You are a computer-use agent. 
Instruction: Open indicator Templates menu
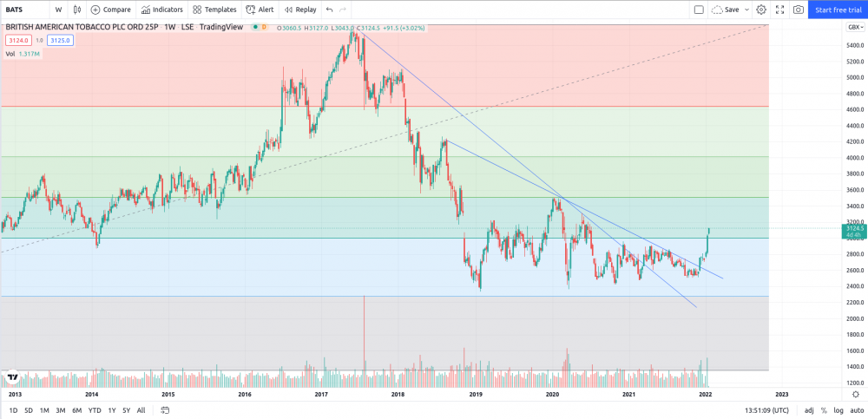point(214,10)
